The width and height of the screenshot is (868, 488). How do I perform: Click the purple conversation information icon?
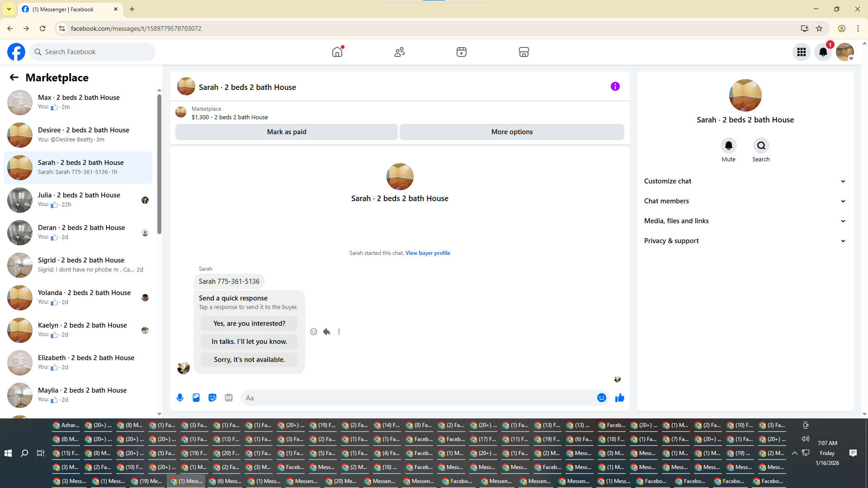tap(615, 86)
